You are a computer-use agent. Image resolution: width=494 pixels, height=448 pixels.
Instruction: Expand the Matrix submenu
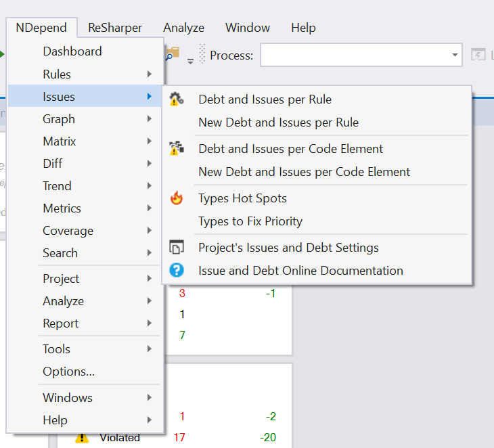(85, 141)
